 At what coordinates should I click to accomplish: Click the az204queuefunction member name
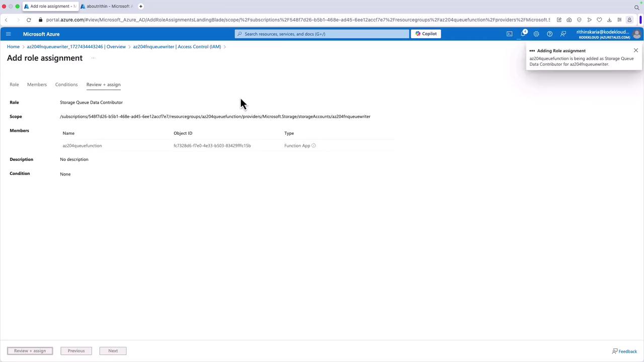tap(82, 146)
